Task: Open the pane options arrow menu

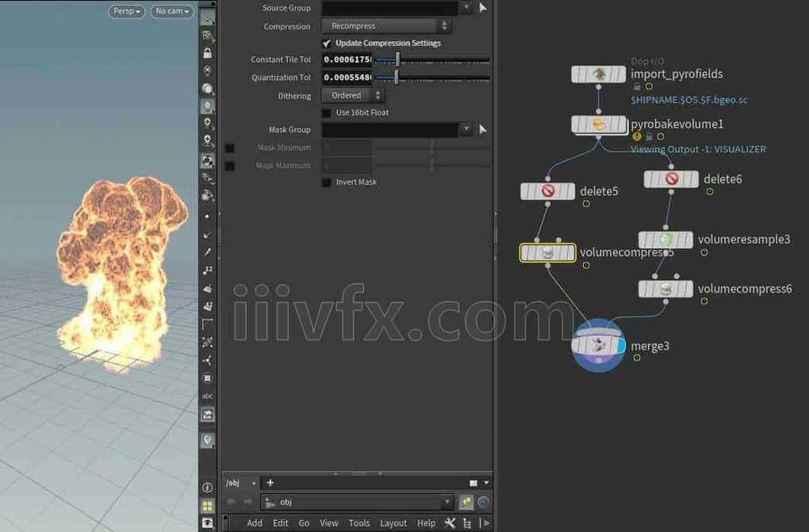Action: coord(486,483)
